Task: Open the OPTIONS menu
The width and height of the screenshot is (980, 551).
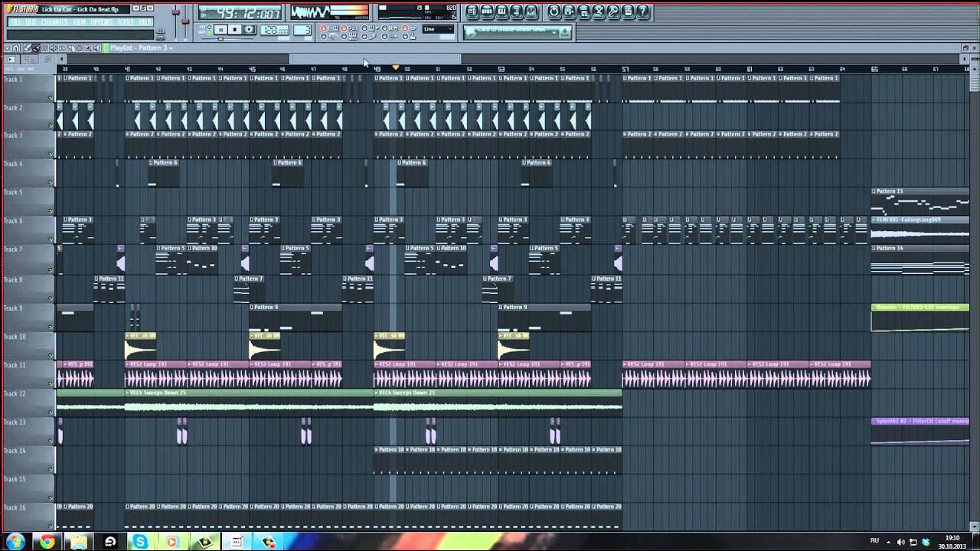Action: pyautogui.click(x=102, y=21)
